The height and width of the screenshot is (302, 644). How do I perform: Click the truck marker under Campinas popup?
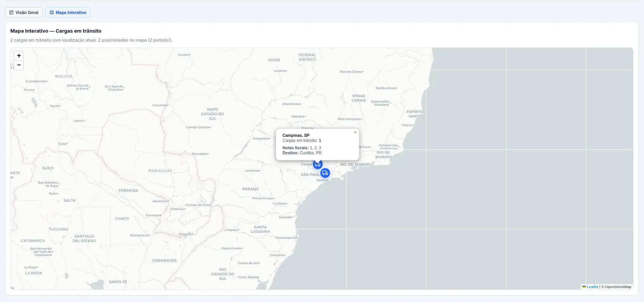click(318, 164)
